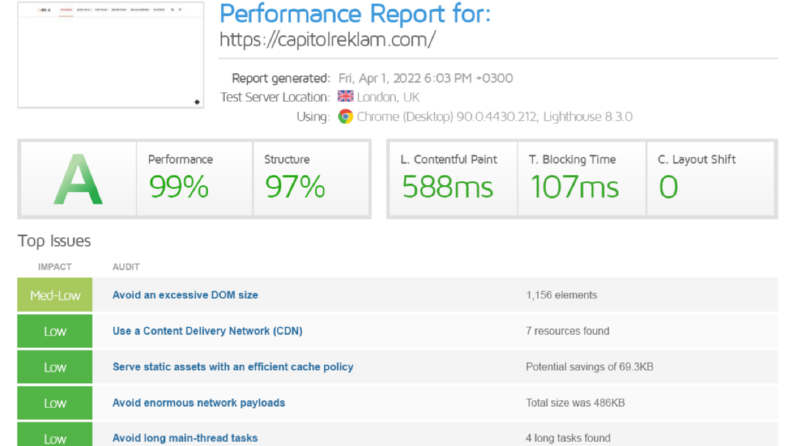793x446 pixels.
Task: Click the UK flag icon
Action: [345, 96]
